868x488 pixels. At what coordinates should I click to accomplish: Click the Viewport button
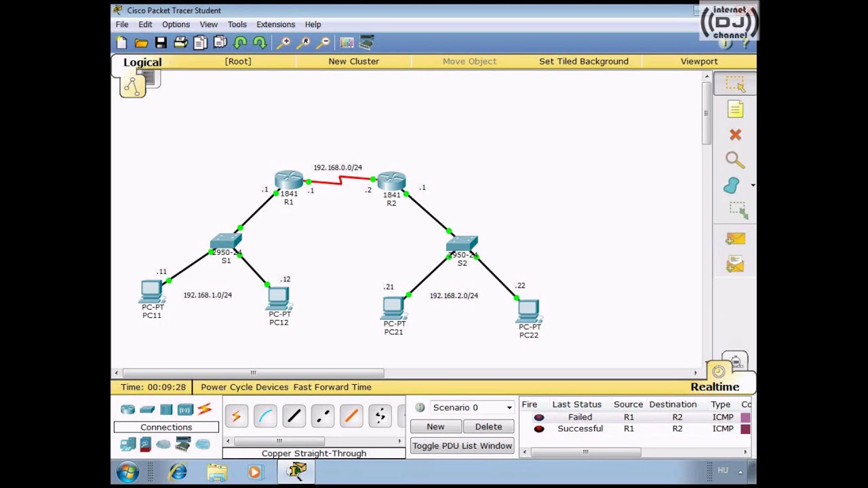pyautogui.click(x=699, y=61)
